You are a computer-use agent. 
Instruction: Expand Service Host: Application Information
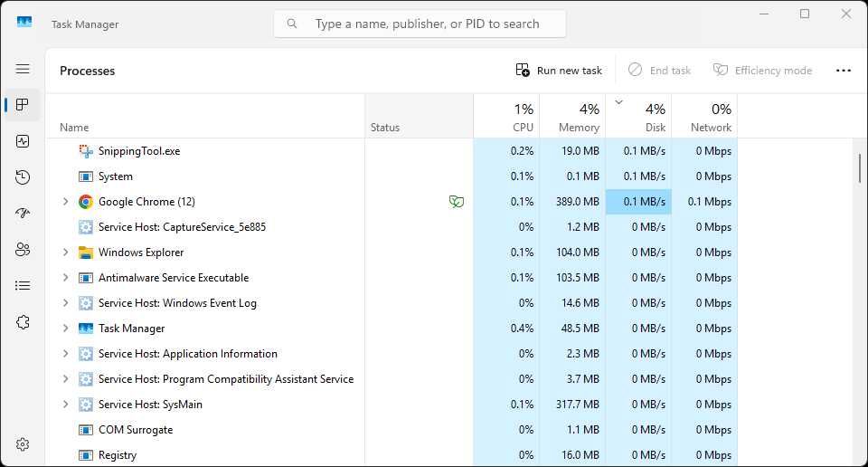click(65, 354)
